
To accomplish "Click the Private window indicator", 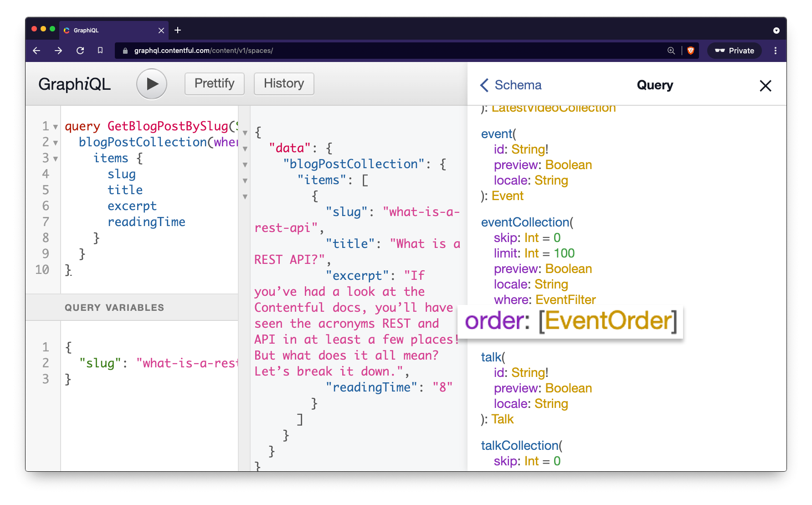I will tap(735, 51).
